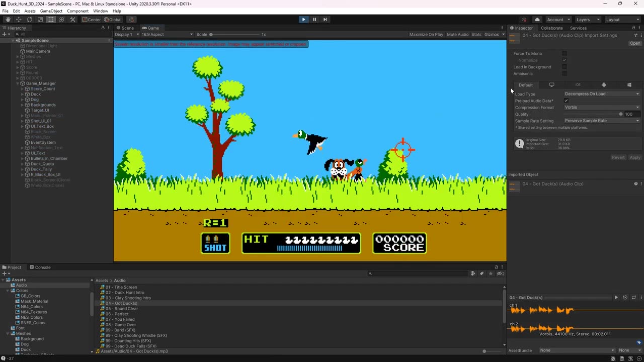Viewport: 644px width, 362px height.
Task: Select the Move tool in the toolbar
Action: coord(19,20)
